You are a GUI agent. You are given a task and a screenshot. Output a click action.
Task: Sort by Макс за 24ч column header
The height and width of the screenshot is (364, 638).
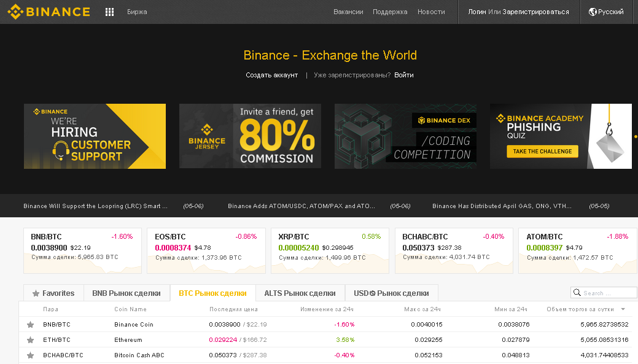click(x=422, y=309)
